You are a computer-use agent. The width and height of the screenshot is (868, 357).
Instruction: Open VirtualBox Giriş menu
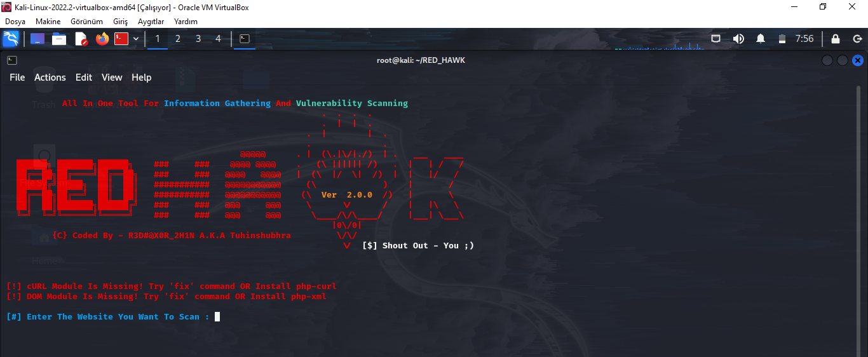pyautogui.click(x=121, y=22)
